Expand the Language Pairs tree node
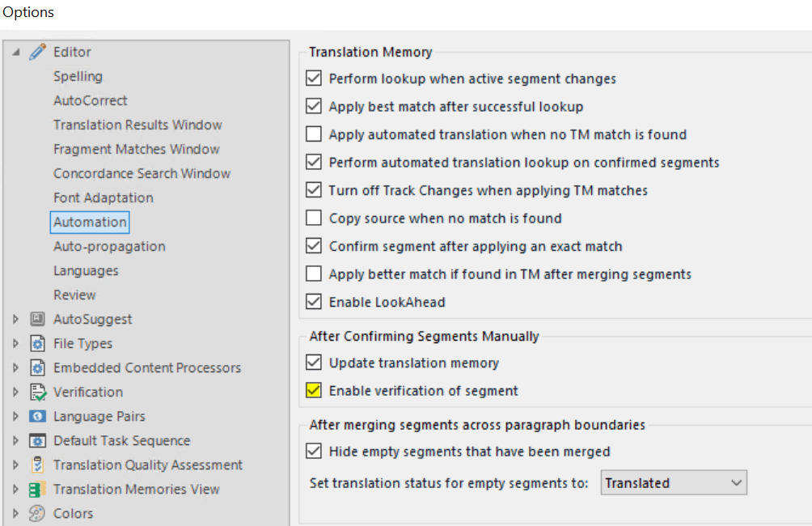The height and width of the screenshot is (526, 812). point(15,416)
